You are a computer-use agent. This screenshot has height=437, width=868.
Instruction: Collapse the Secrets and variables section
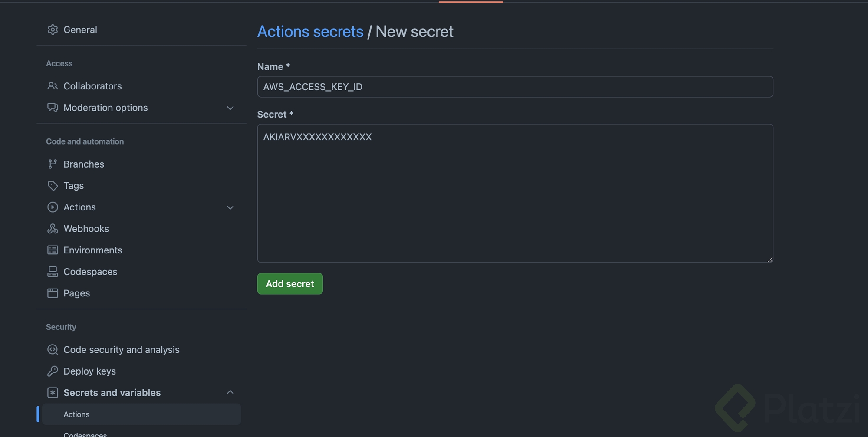[230, 392]
